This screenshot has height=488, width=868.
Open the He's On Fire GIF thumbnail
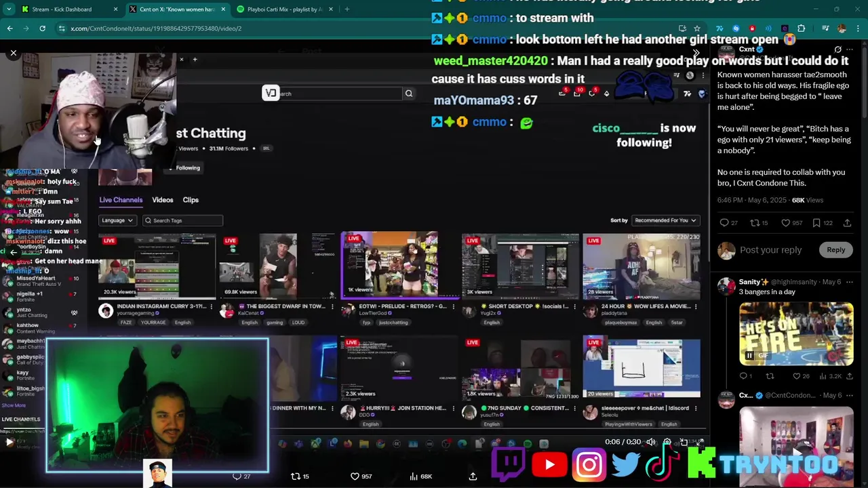(x=796, y=333)
